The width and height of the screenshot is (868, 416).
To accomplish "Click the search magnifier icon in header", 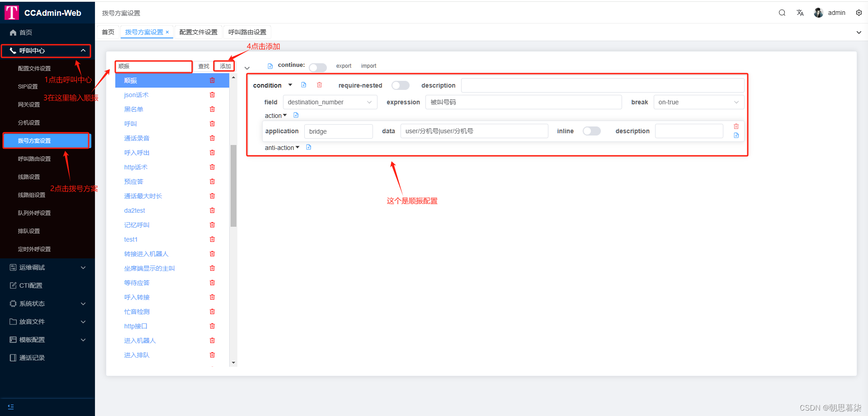I will click(782, 13).
